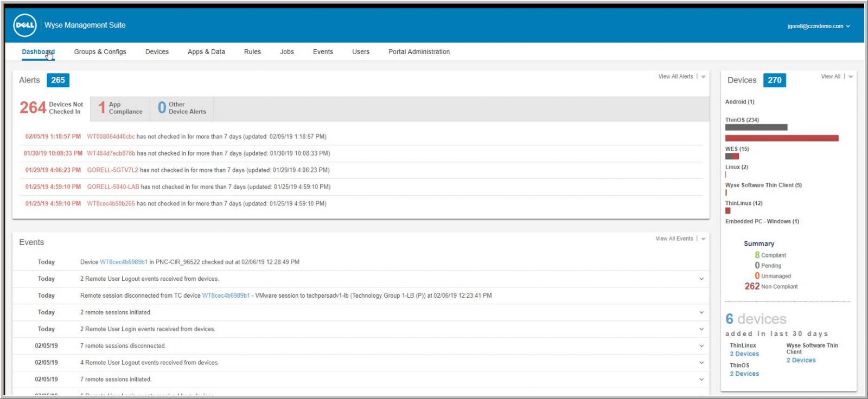The height and width of the screenshot is (399, 868).
Task: Open device GORELL-5GTV7L2 alert link
Action: 112,170
